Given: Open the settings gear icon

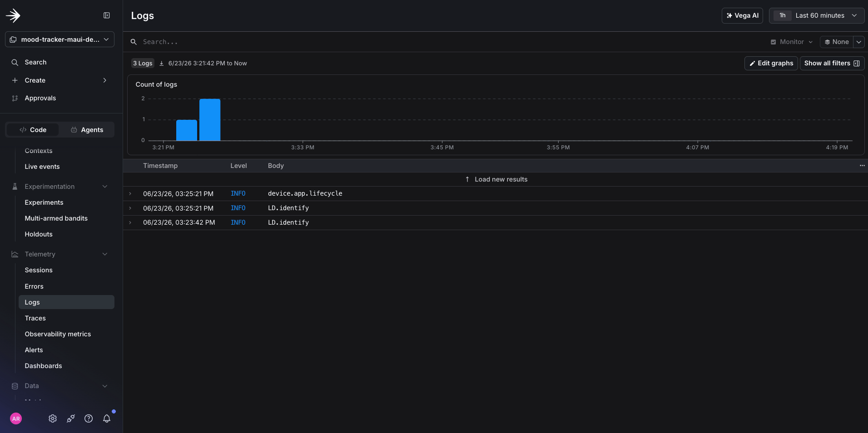Looking at the screenshot, I should tap(53, 418).
